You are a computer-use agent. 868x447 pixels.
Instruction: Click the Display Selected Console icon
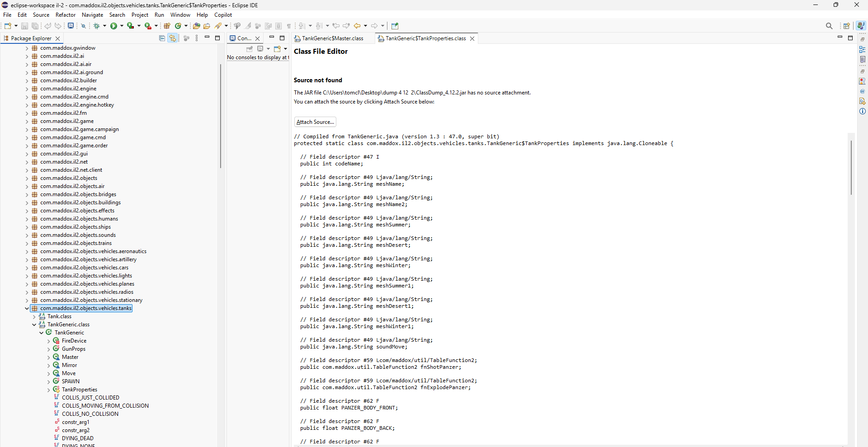[260, 48]
